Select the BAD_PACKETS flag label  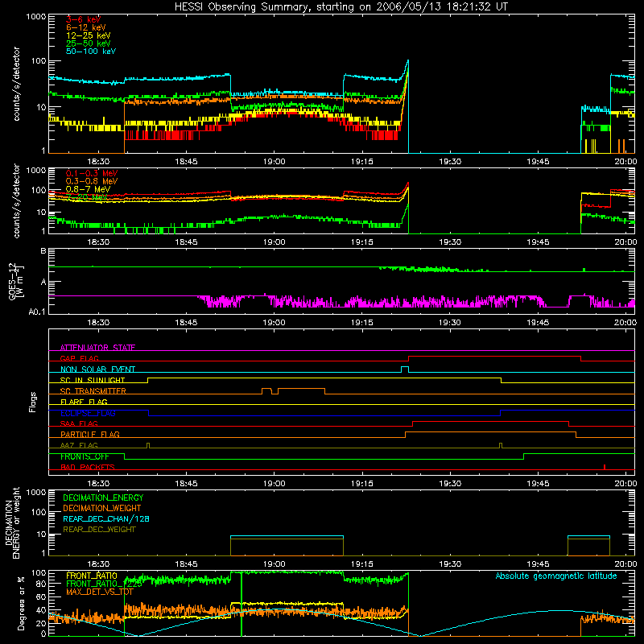[88, 467]
